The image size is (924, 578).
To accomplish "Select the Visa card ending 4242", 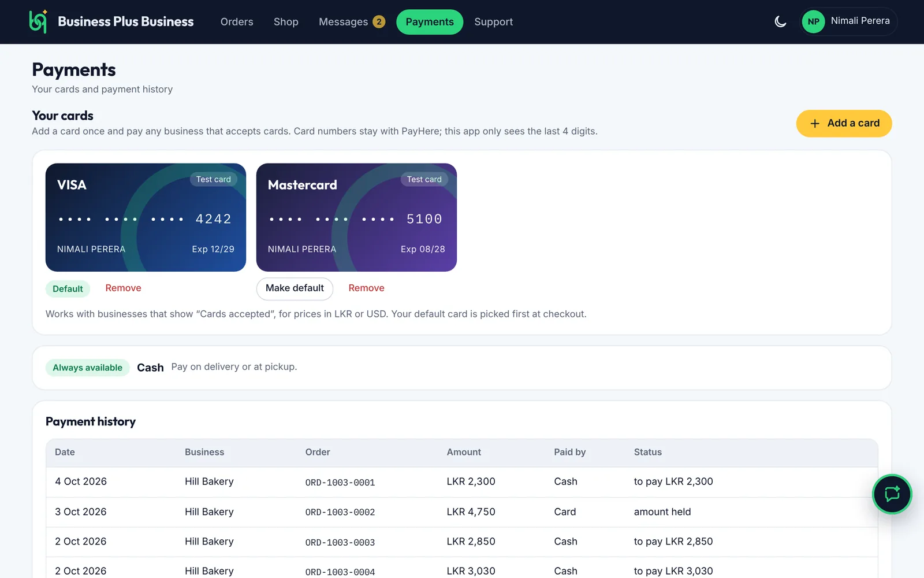I will [x=146, y=217].
